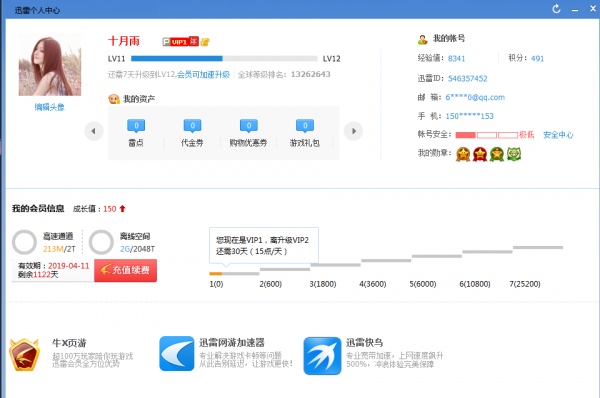
Task: Click the second red medal badge
Action: click(x=480, y=154)
